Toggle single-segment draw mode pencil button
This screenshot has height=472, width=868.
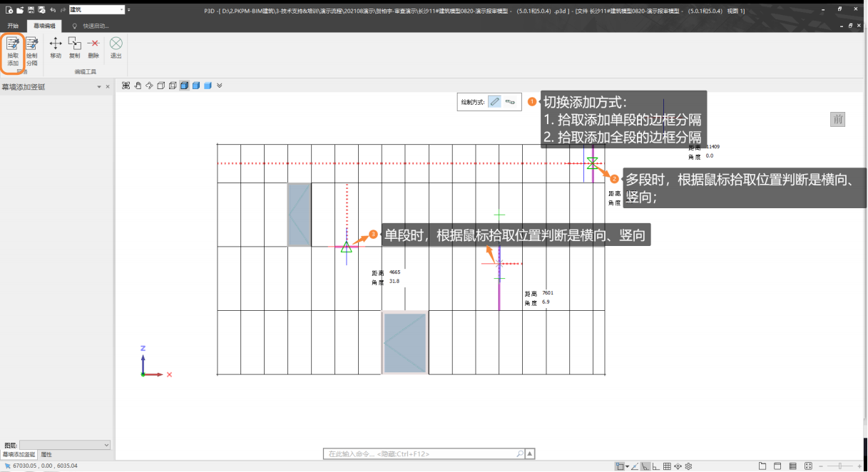point(495,102)
